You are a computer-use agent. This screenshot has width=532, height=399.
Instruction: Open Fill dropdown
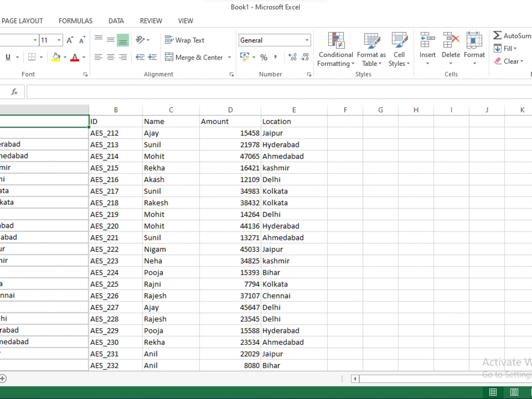pos(505,48)
